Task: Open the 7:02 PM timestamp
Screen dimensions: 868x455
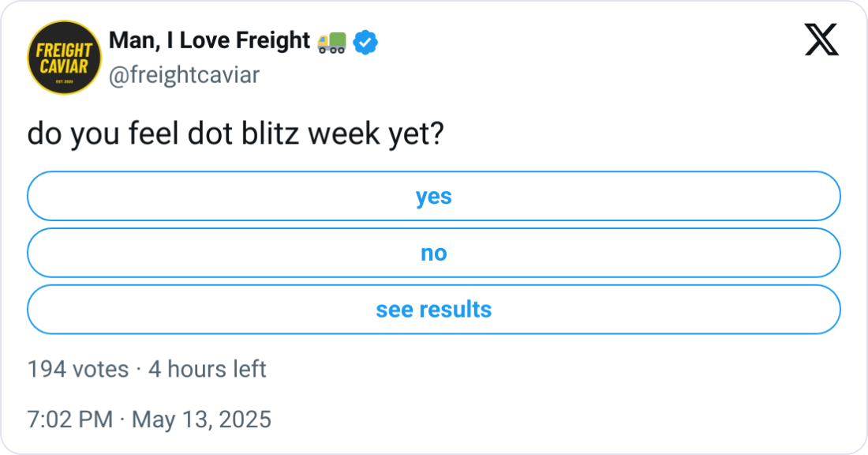Action: tap(69, 419)
